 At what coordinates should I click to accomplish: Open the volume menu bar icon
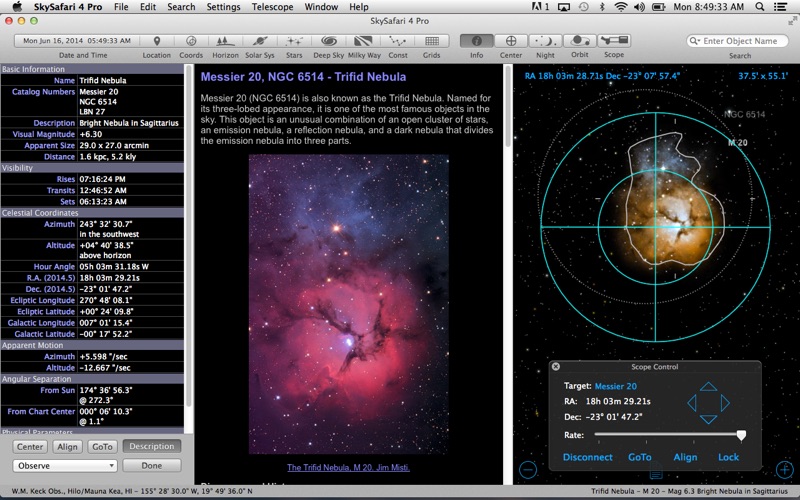tap(639, 7)
